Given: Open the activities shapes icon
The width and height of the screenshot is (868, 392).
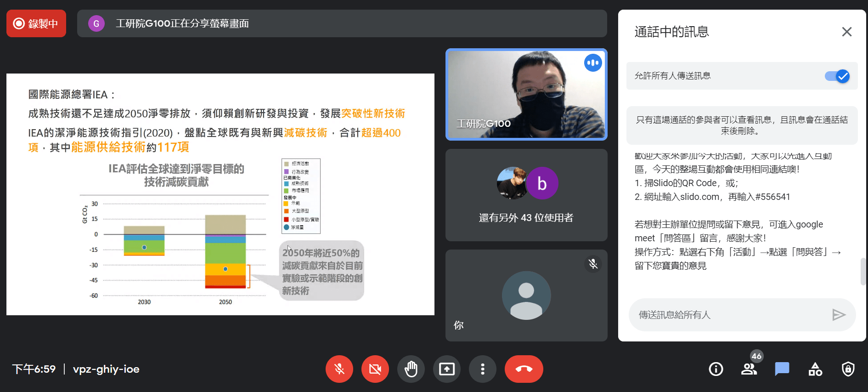Looking at the screenshot, I should (815, 369).
